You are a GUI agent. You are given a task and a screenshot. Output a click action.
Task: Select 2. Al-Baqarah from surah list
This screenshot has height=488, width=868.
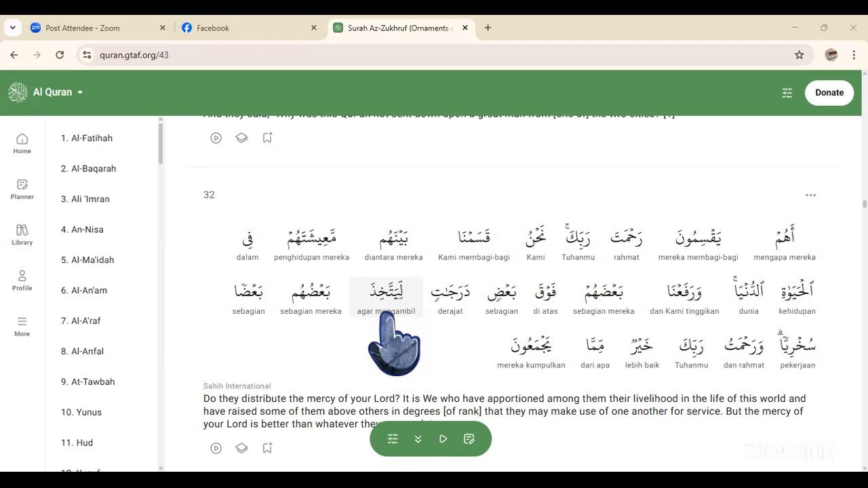point(88,169)
